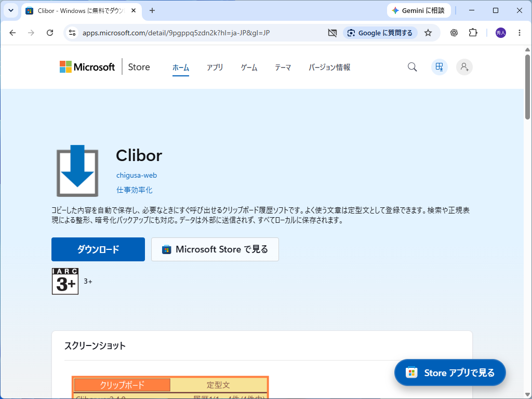Open the テーマ tab

click(283, 68)
